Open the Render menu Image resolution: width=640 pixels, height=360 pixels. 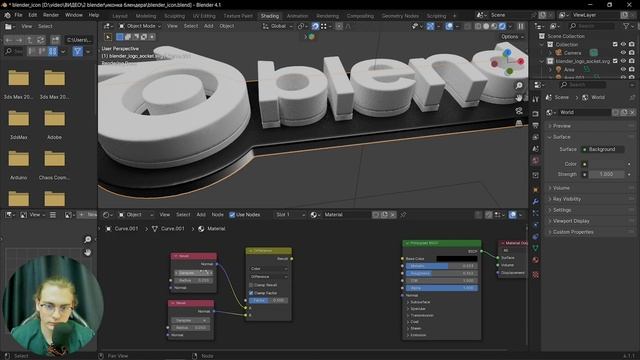(51, 15)
